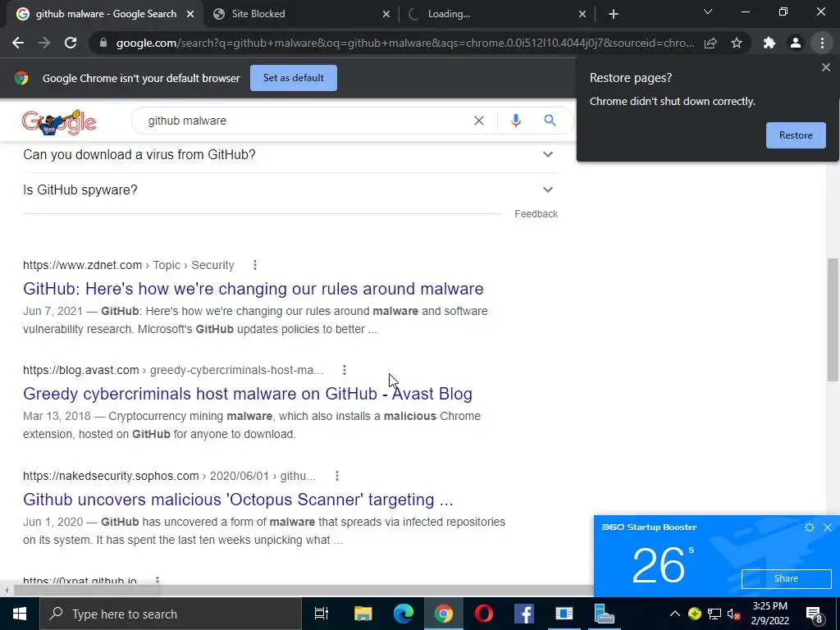Open the Extensions puzzle icon

point(769,43)
